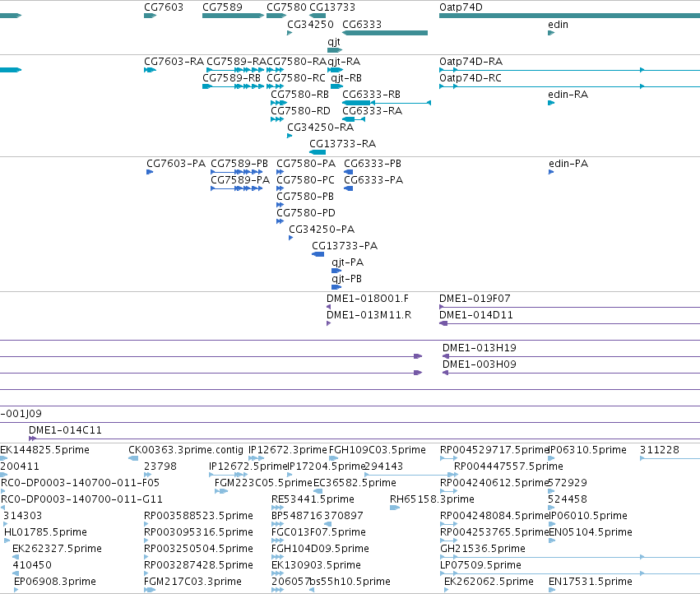Viewport: 700px width, 594px height.
Task: Click the CG34250 gene label
Action: pyautogui.click(x=310, y=25)
